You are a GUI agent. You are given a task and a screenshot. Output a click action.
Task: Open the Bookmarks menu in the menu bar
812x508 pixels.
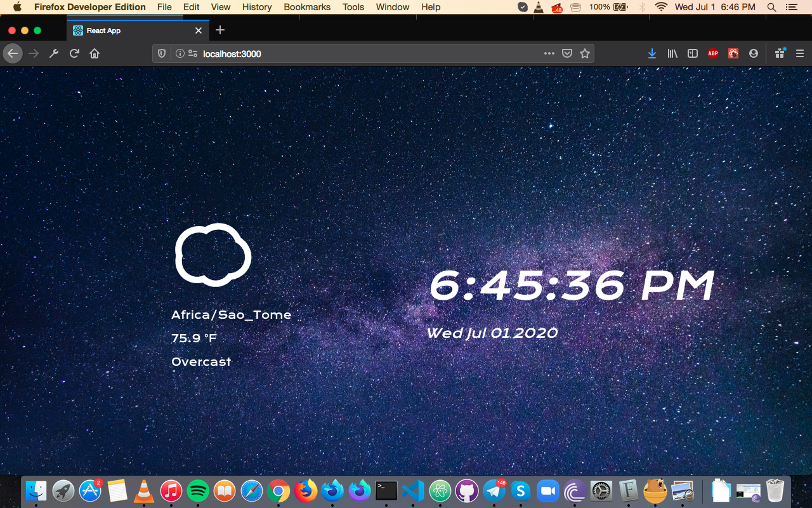pos(307,7)
